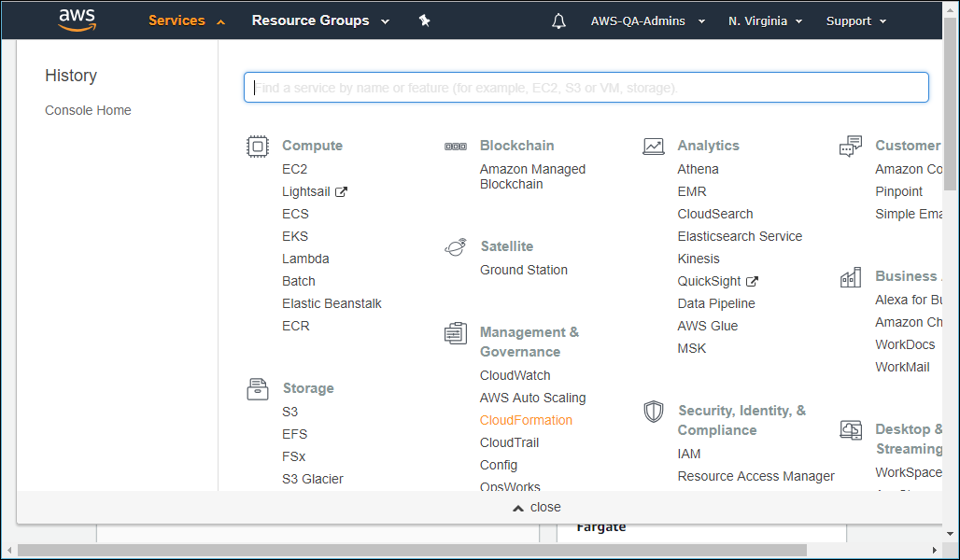Click the vertical scrollbar thumb

tap(951, 104)
